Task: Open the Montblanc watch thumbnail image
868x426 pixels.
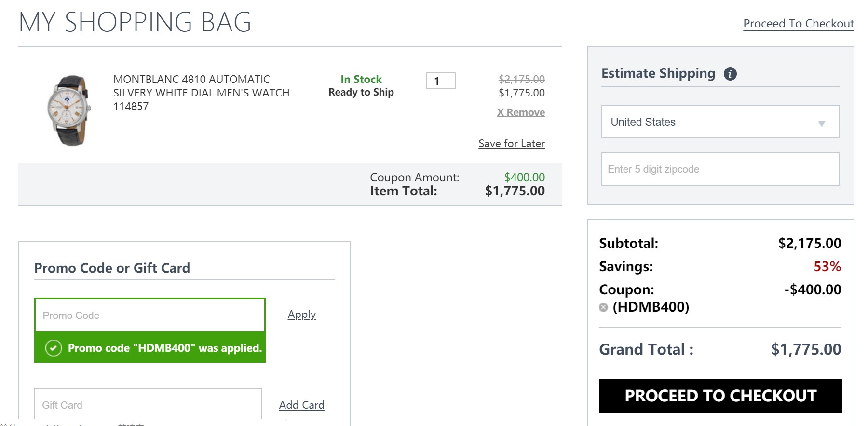Action: [x=69, y=110]
